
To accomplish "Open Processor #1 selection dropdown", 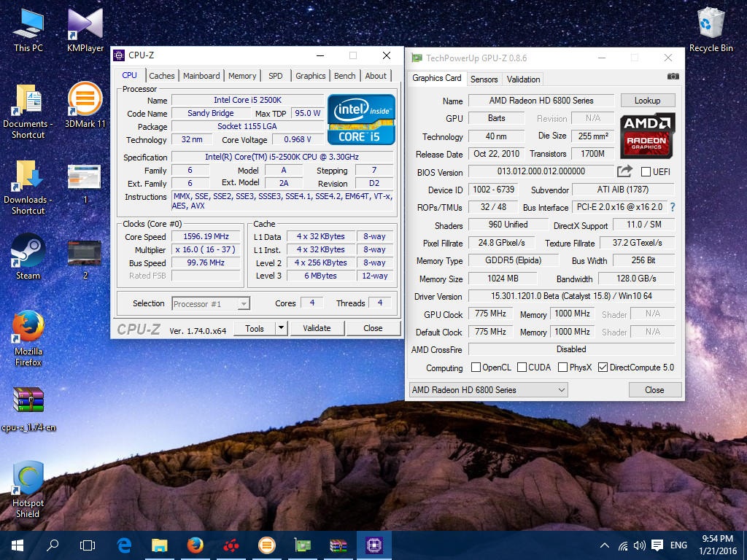I will 211,304.
